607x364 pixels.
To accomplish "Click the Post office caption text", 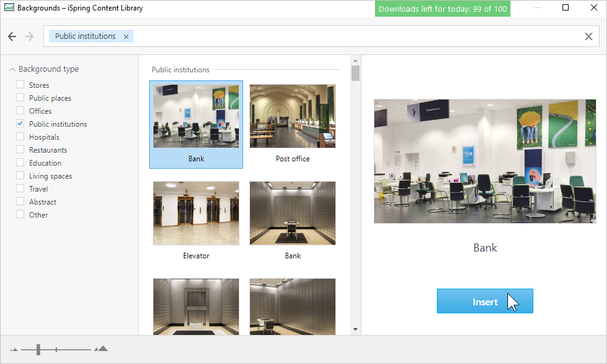I will (x=293, y=159).
